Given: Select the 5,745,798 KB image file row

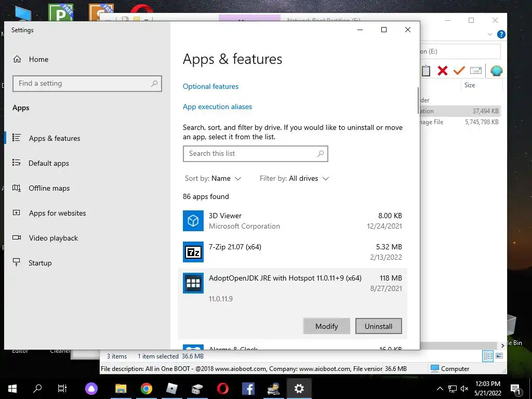Looking at the screenshot, I should pos(460,122).
